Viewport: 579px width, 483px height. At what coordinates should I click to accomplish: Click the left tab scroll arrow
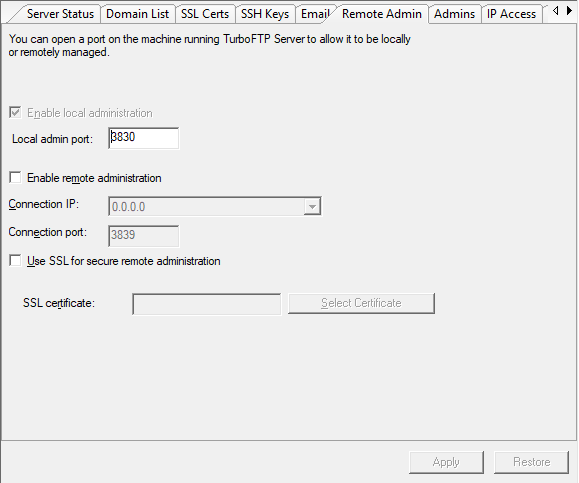coord(555,11)
